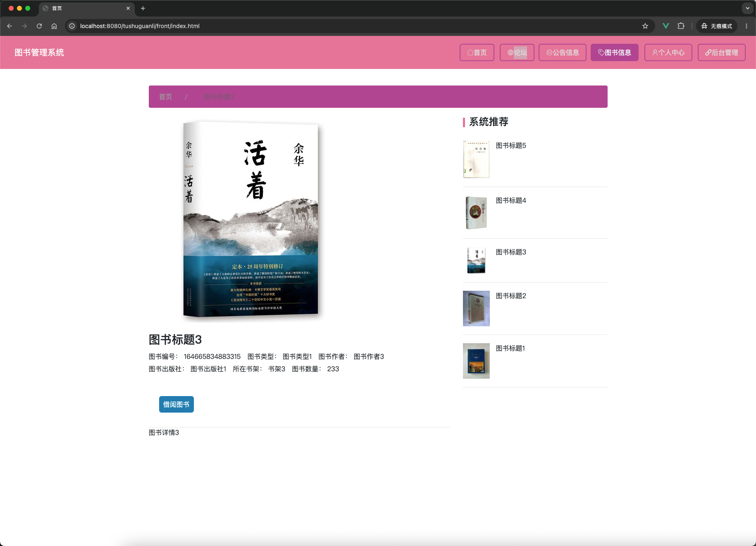Open recommended book 图书标题3
Viewport: 756px width, 546px height.
511,252
